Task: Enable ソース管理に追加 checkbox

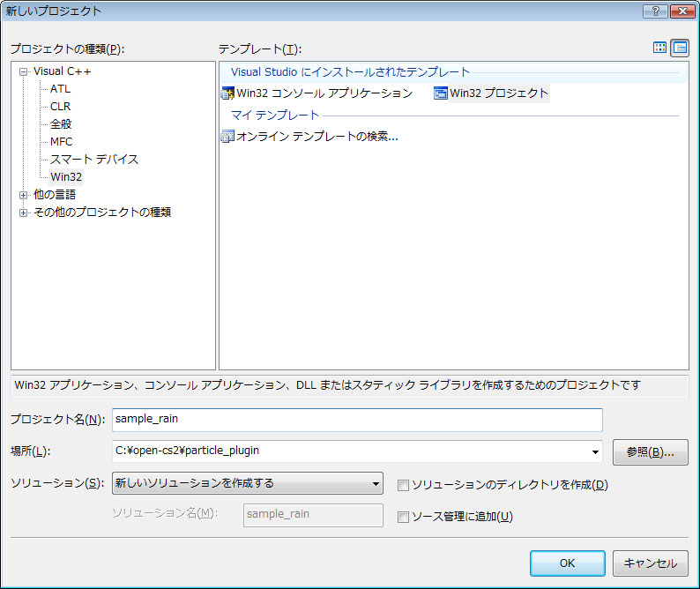Action: (x=403, y=517)
